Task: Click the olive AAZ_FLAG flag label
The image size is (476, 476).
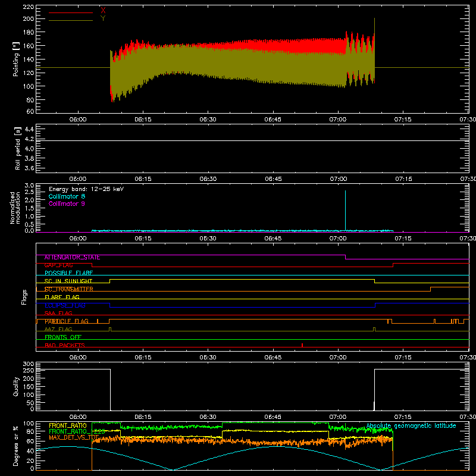Action: [x=58, y=330]
